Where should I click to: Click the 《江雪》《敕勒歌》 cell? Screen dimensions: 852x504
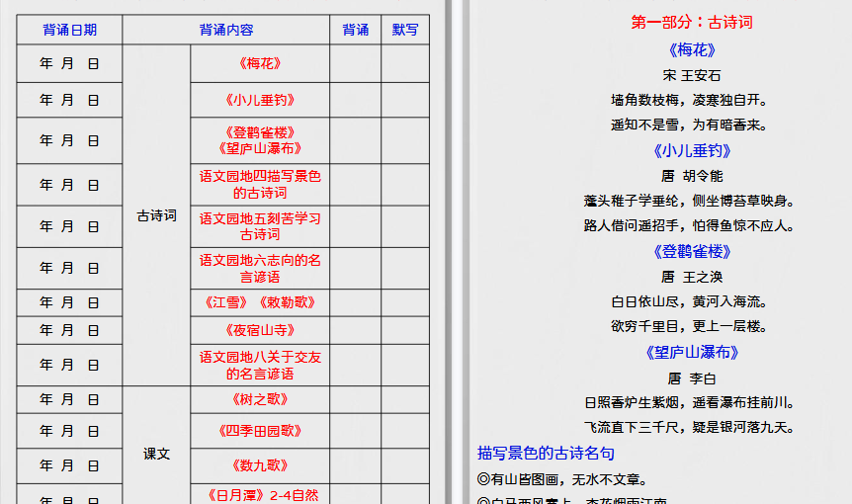click(260, 302)
